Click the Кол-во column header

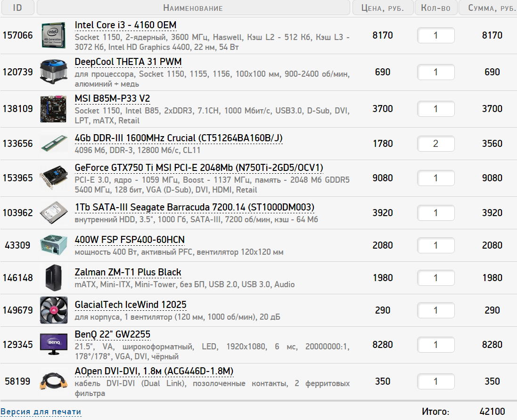pos(435,8)
